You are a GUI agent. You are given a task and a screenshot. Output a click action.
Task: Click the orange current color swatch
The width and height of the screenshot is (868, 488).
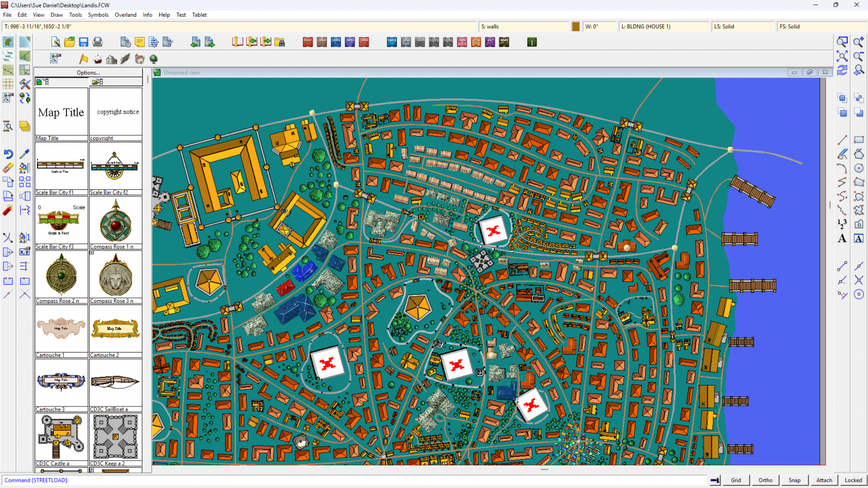576,27
